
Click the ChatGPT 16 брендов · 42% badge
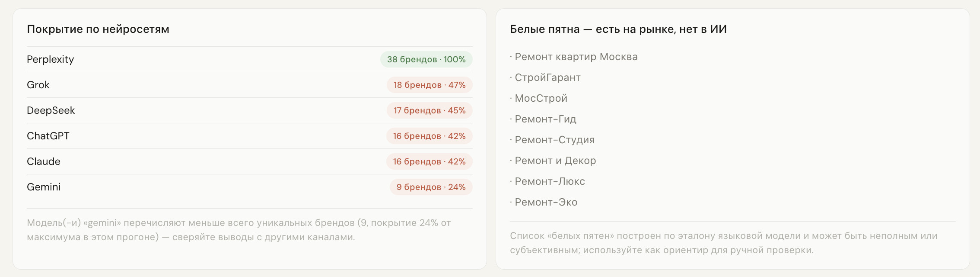pyautogui.click(x=429, y=136)
